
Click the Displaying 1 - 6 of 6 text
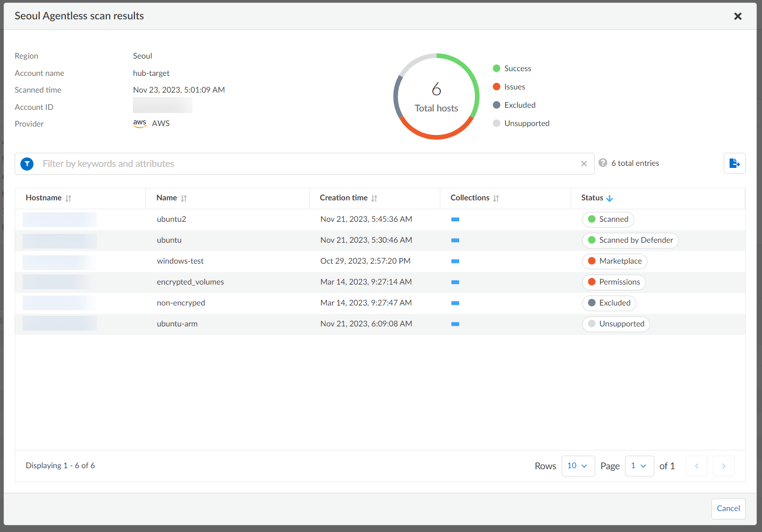[60, 466]
